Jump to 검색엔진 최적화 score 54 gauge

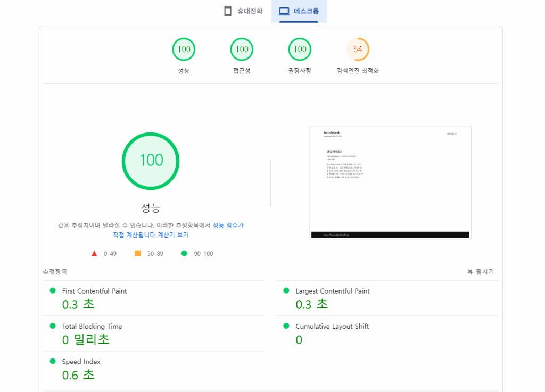[x=358, y=49]
